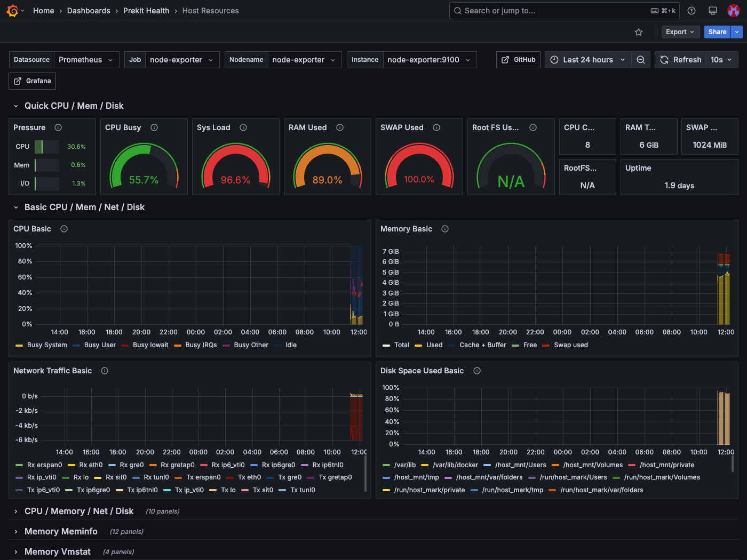
Task: Open the 10s refresh interval dropdown
Action: (x=722, y=60)
